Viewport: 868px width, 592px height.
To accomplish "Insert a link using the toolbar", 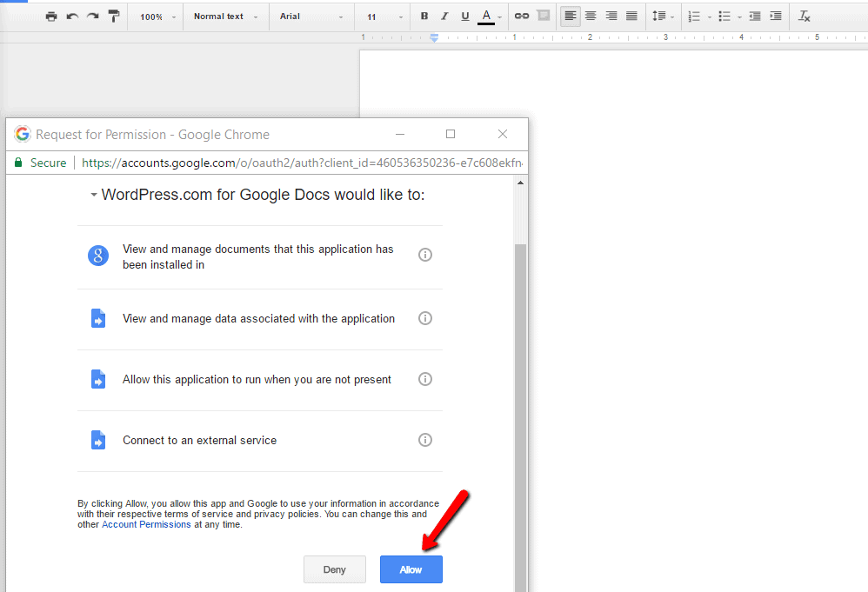I will (522, 16).
